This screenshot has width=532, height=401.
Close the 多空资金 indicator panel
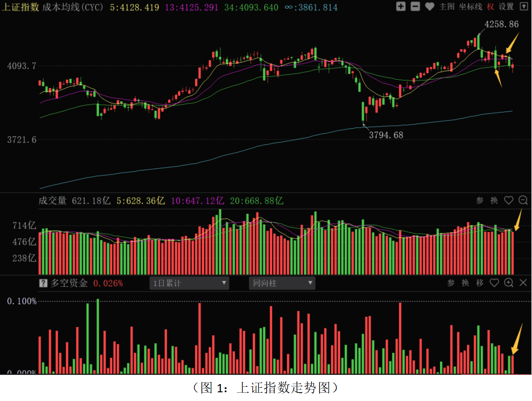(x=523, y=282)
